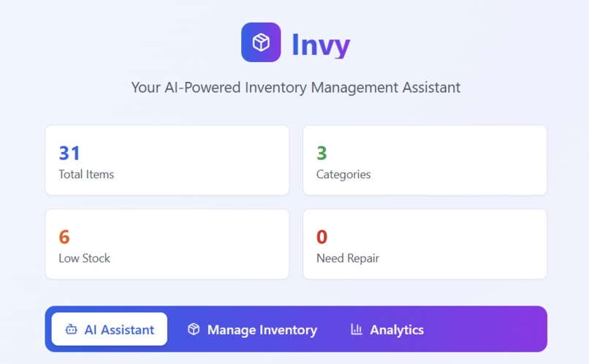Click the 'Total Items' label
This screenshot has height=364, width=589.
click(x=86, y=174)
